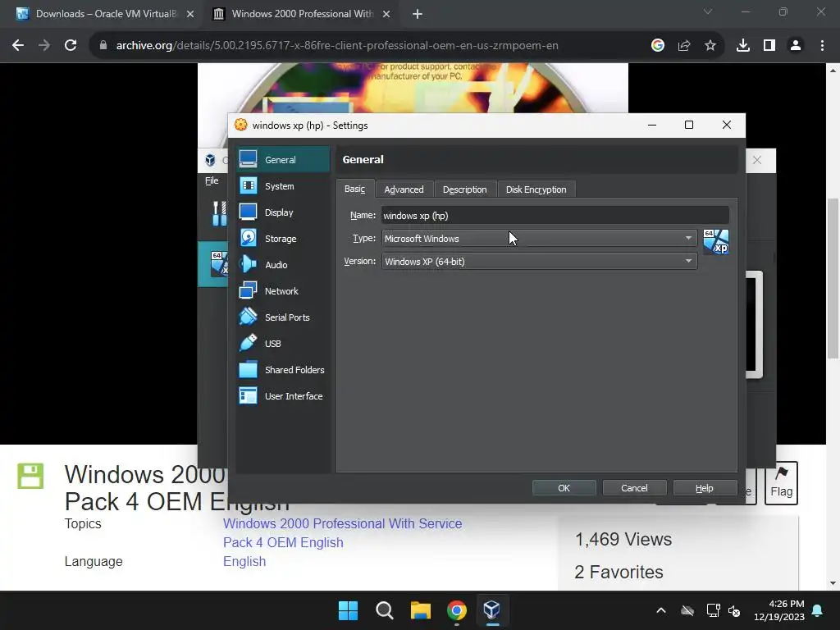The image size is (840, 630).
Task: Open File Explorer from taskbar
Action: [x=421, y=610]
